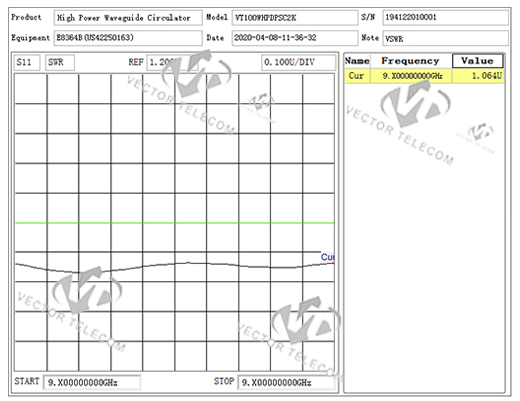Click the marker frequency cell 9.X00000000GHz
Screen dimensions: 520x401
click(x=411, y=76)
